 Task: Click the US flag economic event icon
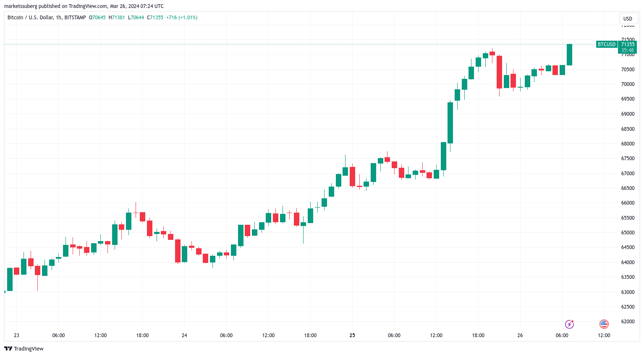point(604,324)
